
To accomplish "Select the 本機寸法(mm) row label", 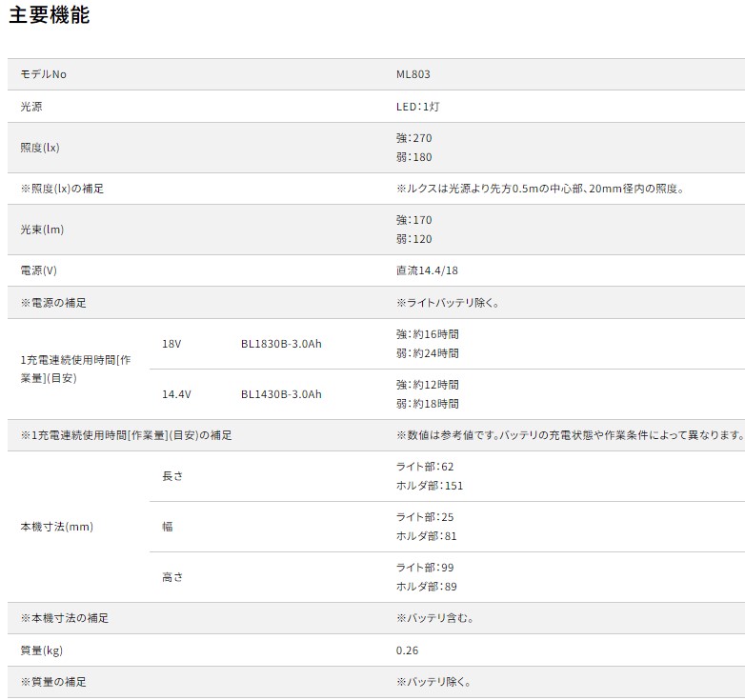I will (57, 527).
